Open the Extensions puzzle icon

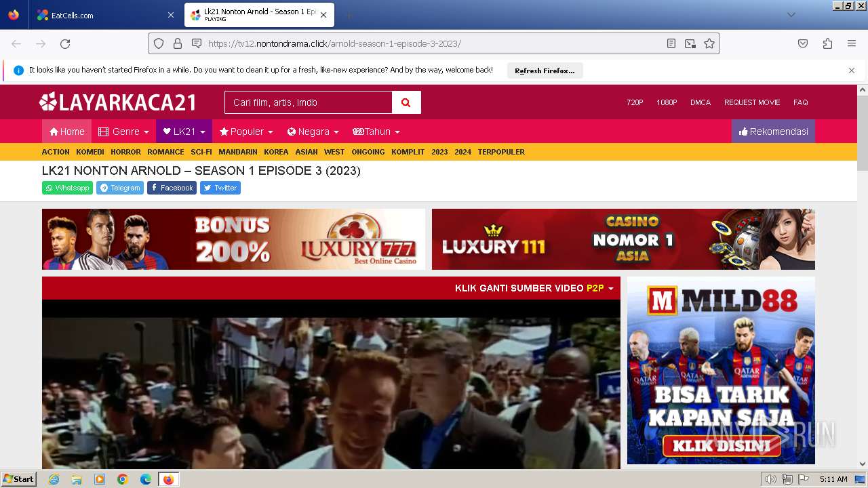[x=827, y=43]
